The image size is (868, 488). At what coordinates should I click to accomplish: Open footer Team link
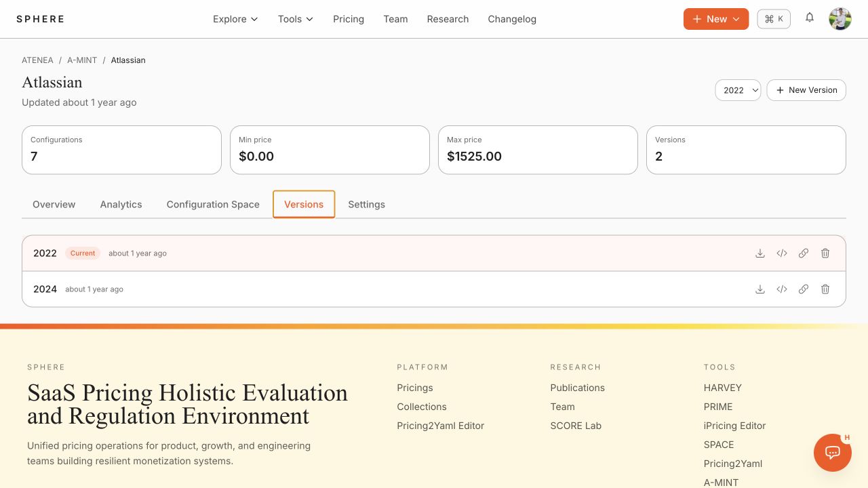click(x=563, y=407)
